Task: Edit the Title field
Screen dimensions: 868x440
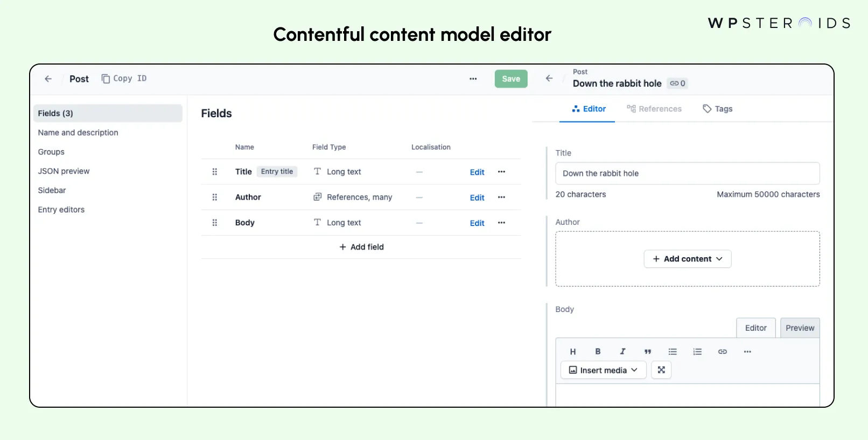Action: click(477, 172)
